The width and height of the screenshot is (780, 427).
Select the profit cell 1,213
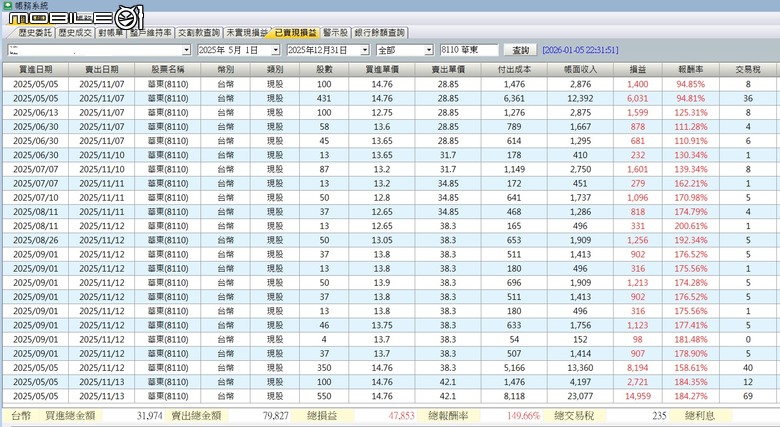coord(638,283)
